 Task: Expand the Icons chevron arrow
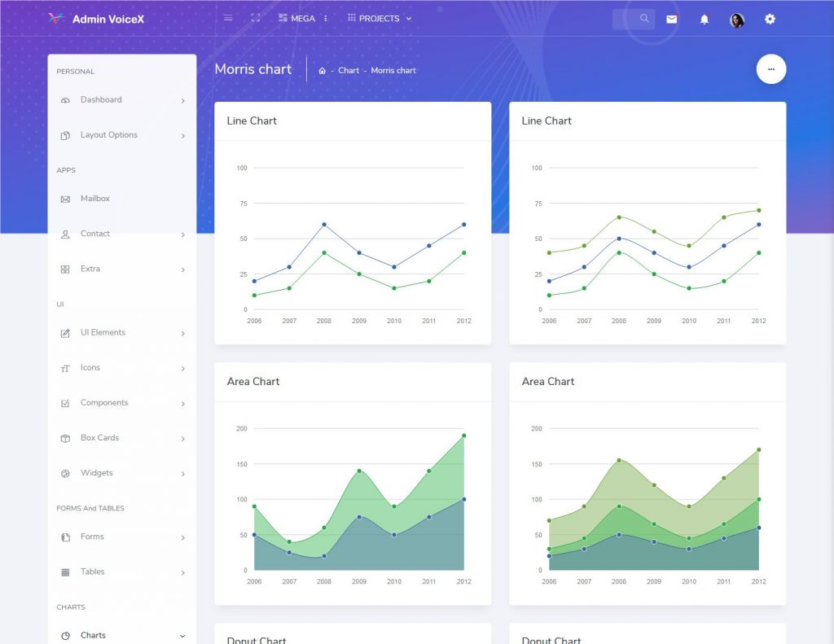[183, 369]
